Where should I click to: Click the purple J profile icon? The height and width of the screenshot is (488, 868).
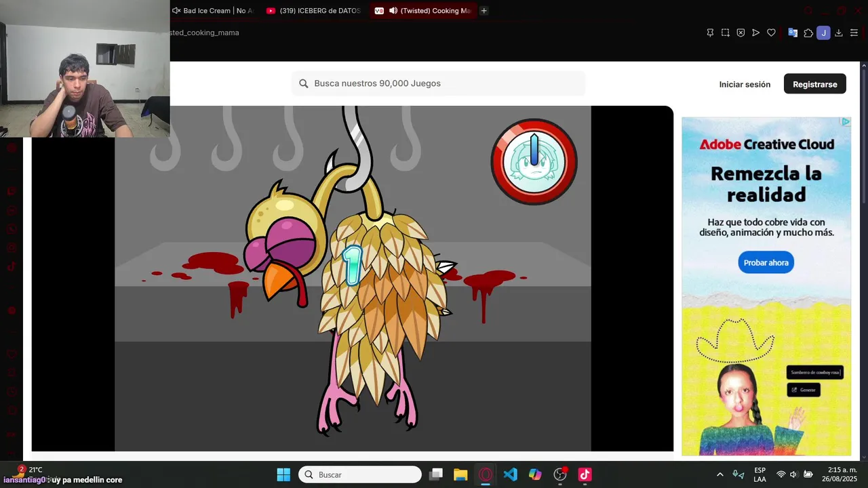coord(823,33)
